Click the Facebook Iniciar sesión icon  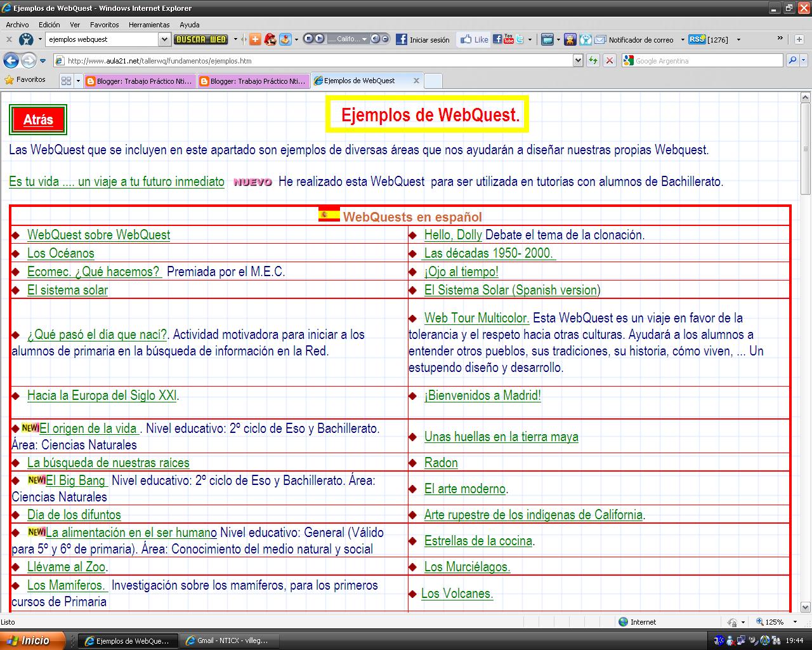[400, 39]
